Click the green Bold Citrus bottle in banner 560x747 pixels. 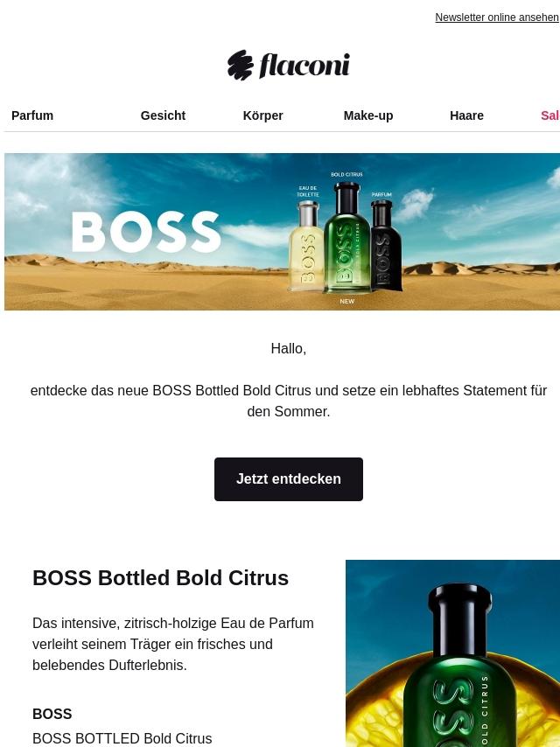tap(347, 237)
